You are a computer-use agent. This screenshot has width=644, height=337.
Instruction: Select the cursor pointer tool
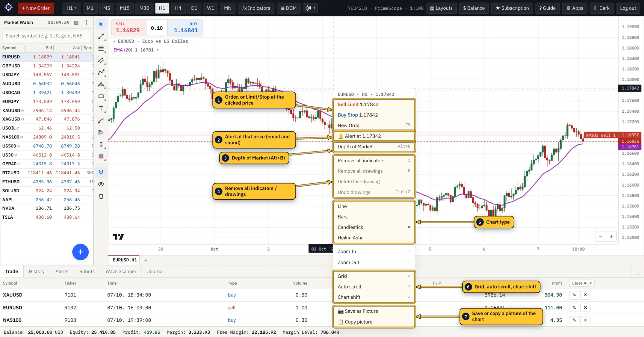[x=101, y=24]
